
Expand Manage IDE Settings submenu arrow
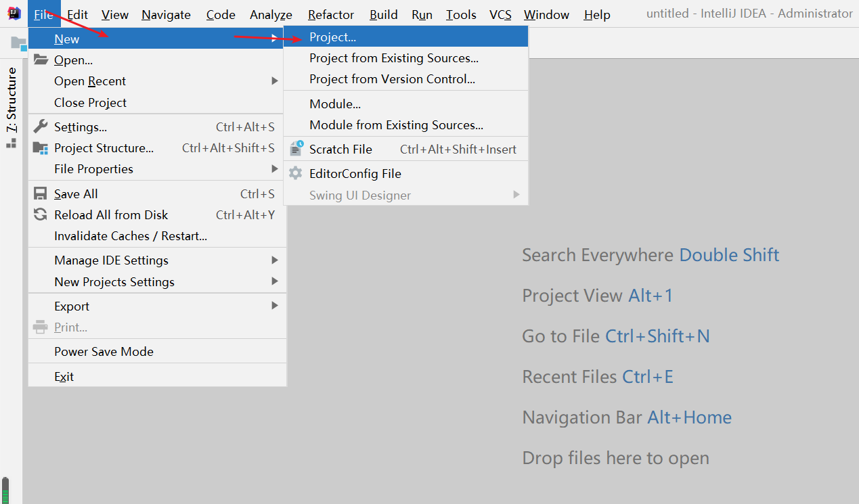(x=275, y=260)
